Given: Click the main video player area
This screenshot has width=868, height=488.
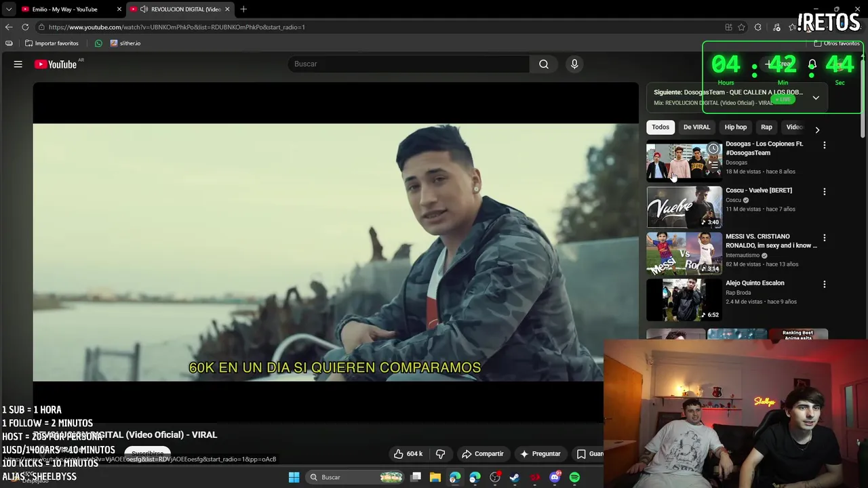Looking at the screenshot, I should point(336,252).
